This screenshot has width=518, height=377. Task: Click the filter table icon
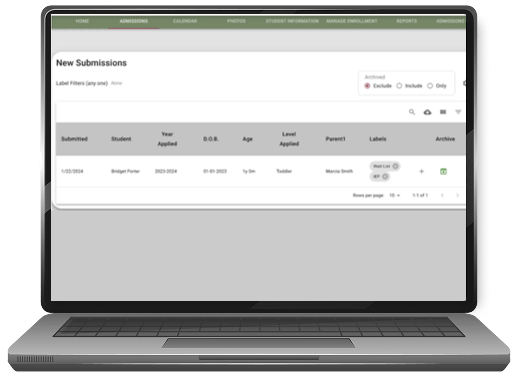458,112
